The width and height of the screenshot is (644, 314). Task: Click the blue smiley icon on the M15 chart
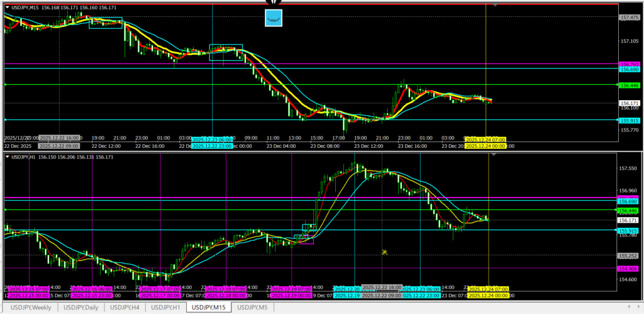tap(273, 19)
